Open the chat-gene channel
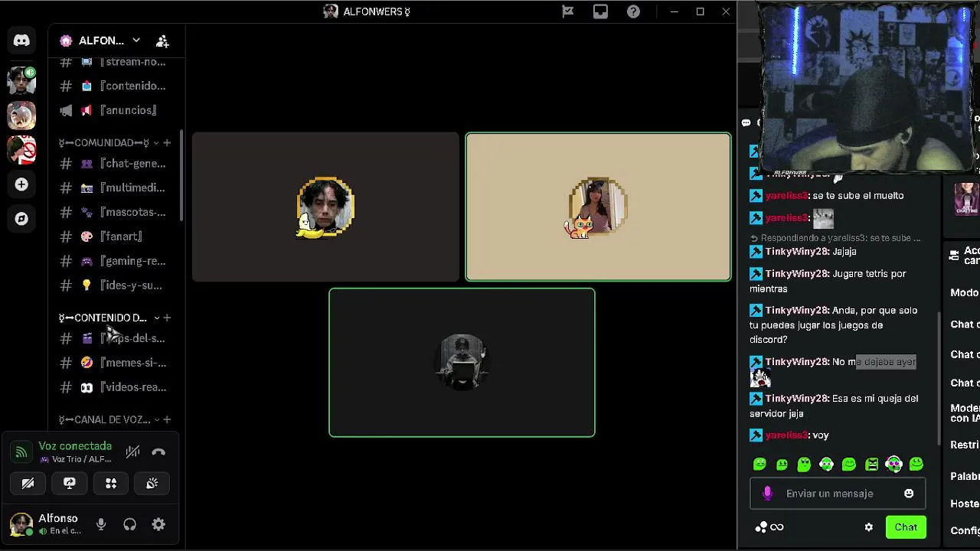This screenshot has height=551, width=980. (x=115, y=163)
